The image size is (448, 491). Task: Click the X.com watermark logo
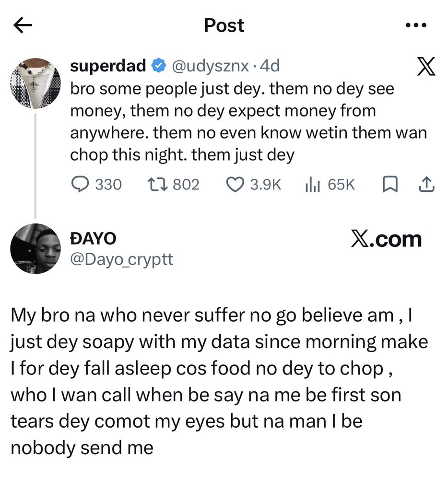386,240
